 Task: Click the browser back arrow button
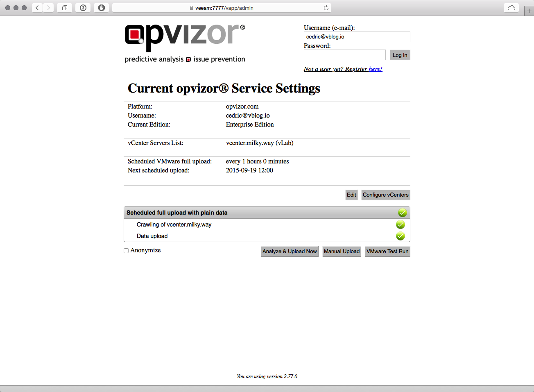[x=37, y=8]
